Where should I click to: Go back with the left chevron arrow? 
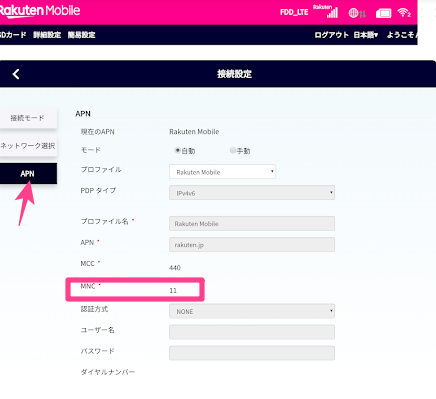tap(16, 74)
